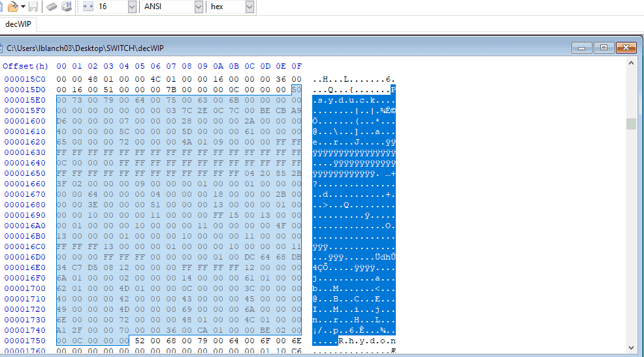Click offset row 00001640
Image resolution: width=644 pixels, height=357 pixels.
pyautogui.click(x=25, y=163)
